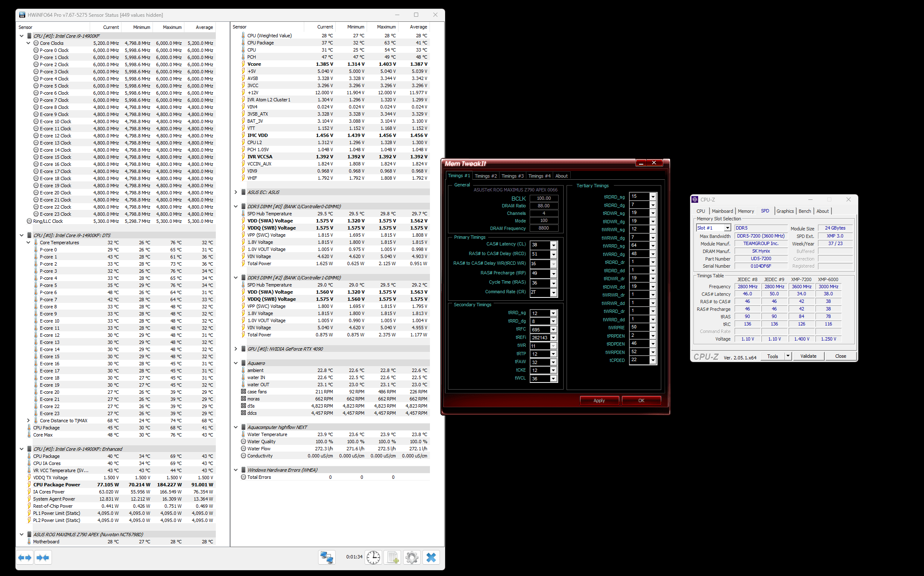Start sensor logging with sheet-plus icon
The width and height of the screenshot is (924, 576).
(x=393, y=558)
